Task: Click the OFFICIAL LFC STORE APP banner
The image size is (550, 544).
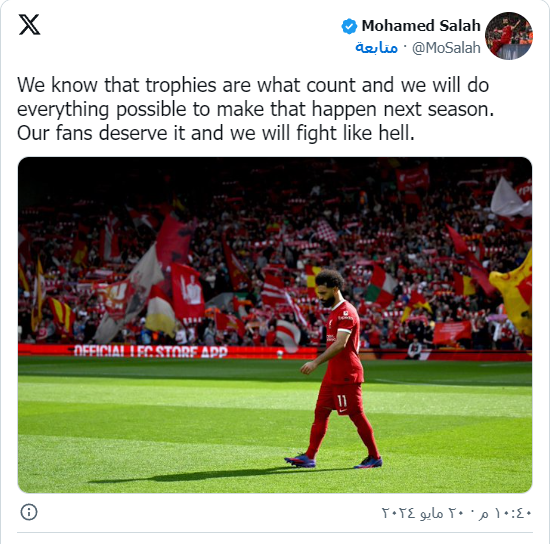Action: pos(151,351)
